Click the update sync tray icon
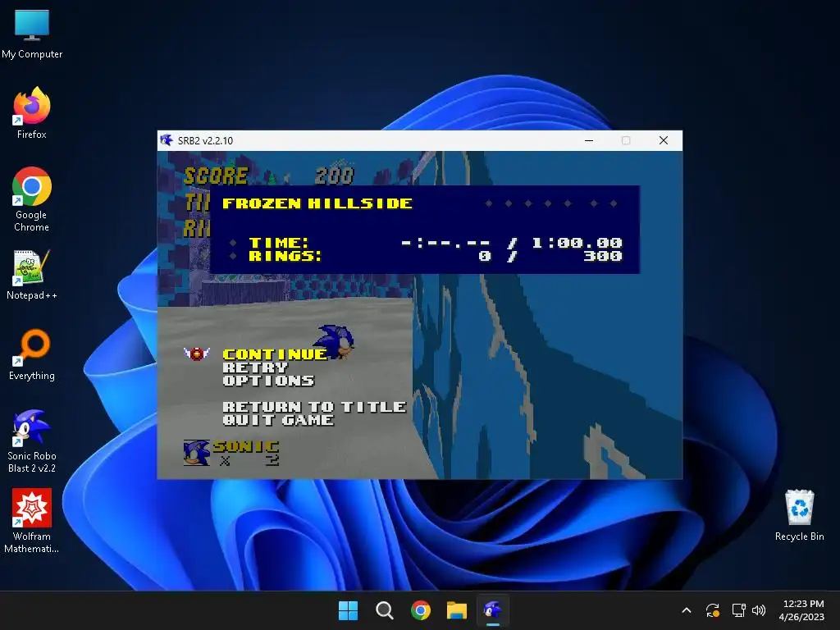This screenshot has height=630, width=840. click(x=713, y=610)
